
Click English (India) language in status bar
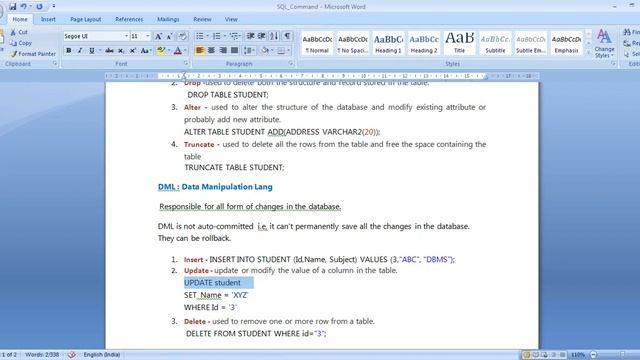pyautogui.click(x=102, y=355)
